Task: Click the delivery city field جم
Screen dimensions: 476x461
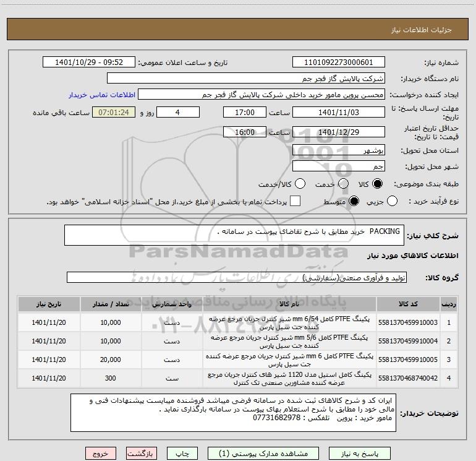Action: pos(339,166)
